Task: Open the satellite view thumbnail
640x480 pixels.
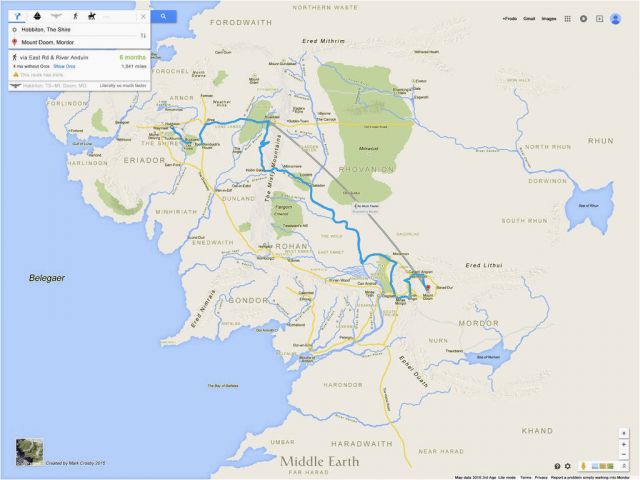Action: pyautogui.click(x=29, y=452)
